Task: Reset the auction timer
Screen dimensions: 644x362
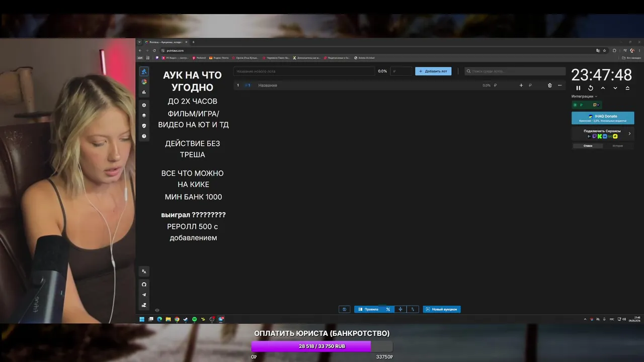Action: (591, 88)
